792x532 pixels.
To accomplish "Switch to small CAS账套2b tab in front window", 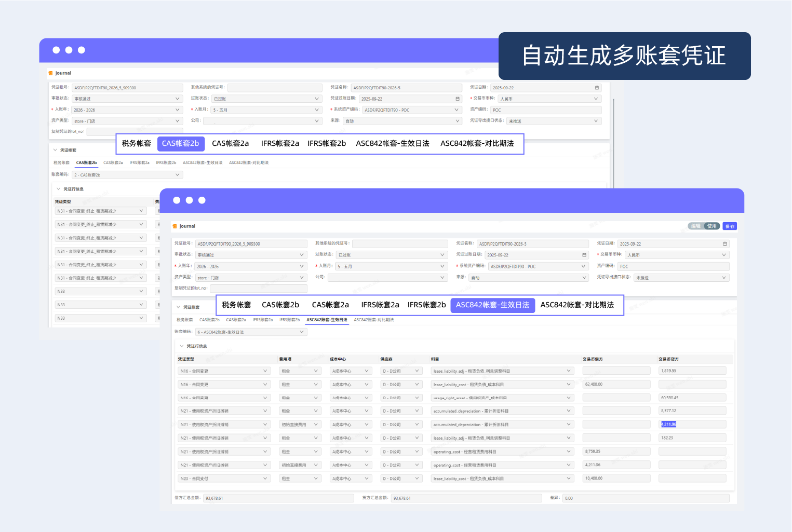I will pyautogui.click(x=209, y=320).
